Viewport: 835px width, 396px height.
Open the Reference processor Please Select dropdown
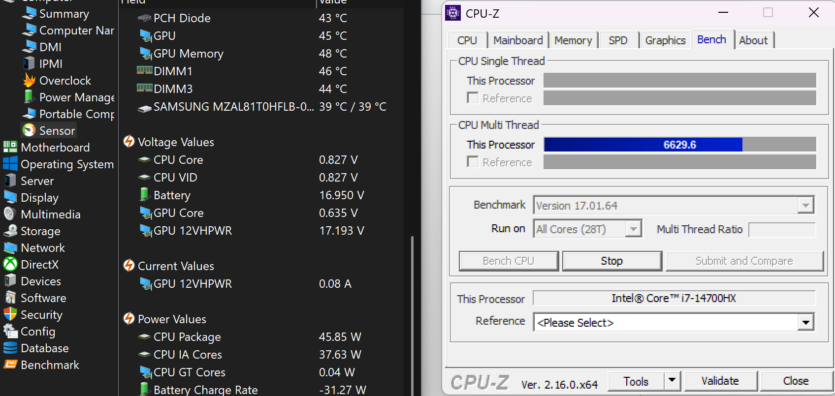[674, 323]
